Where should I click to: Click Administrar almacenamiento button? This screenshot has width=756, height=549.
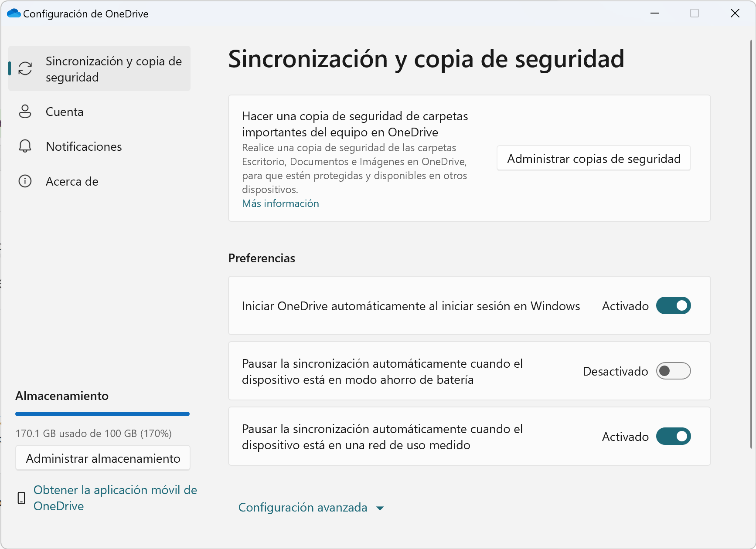pyautogui.click(x=103, y=458)
